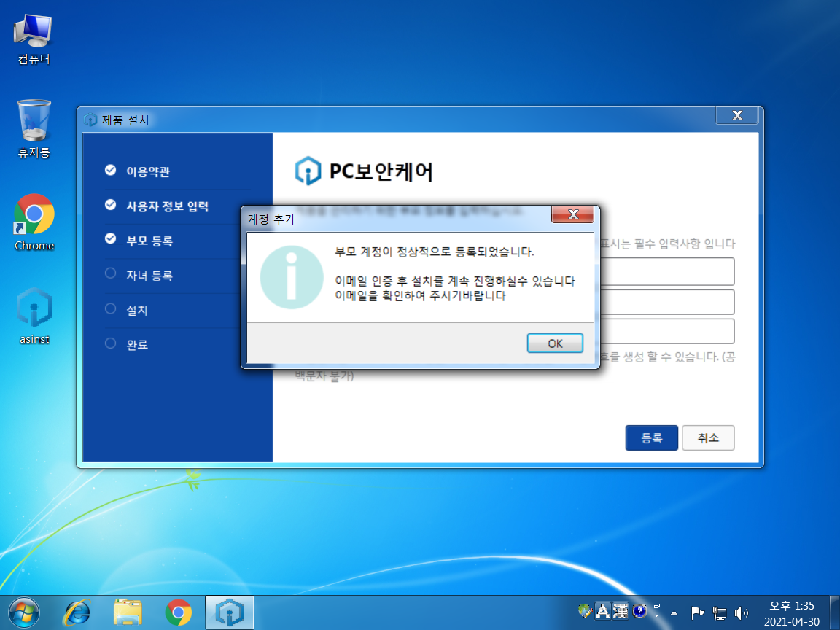Click the blue 등록 button
The image size is (840, 630).
tap(651, 437)
